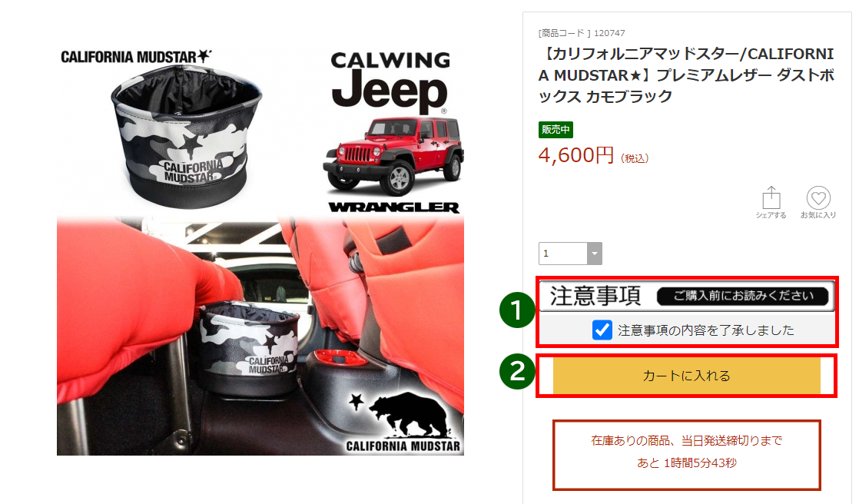Click the 販売中 status badge
Viewport: 859px width, 504px height.
556,129
